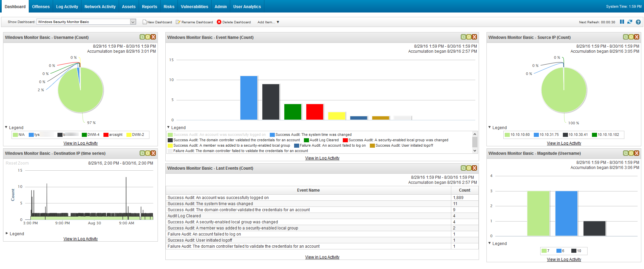Click View in Log Activity under Last Events

click(x=322, y=257)
